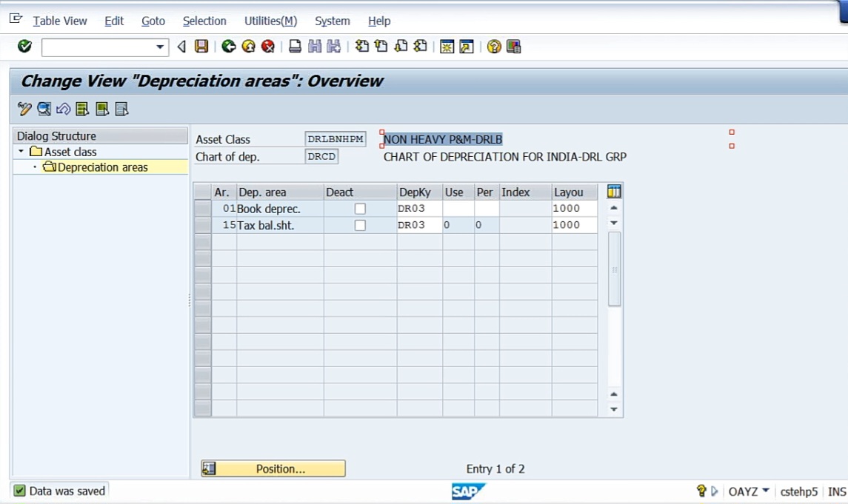Viewport: 848px width, 504px height.
Task: Click the Layou field for Book deprec.
Action: pos(575,209)
